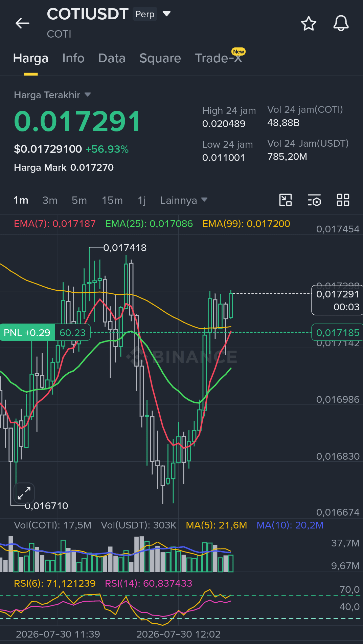Tap the MA(10) volume indicator label
363x644 pixels.
point(290,525)
